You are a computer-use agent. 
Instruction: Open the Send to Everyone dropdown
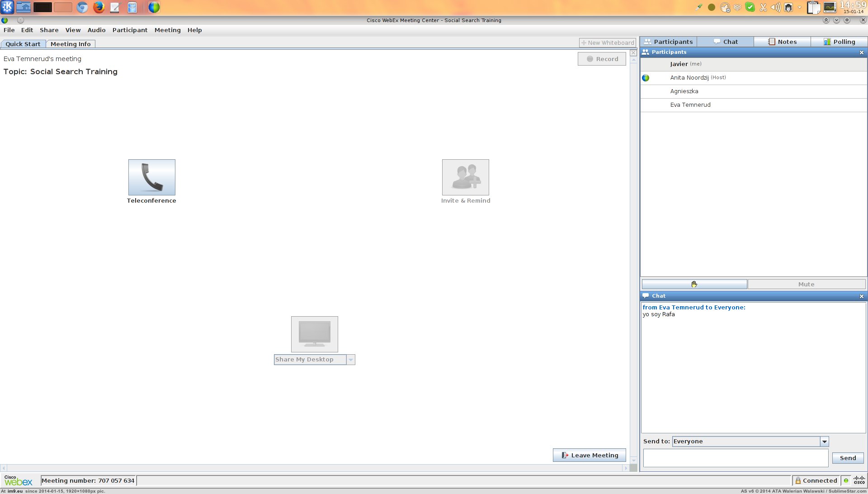click(x=824, y=442)
